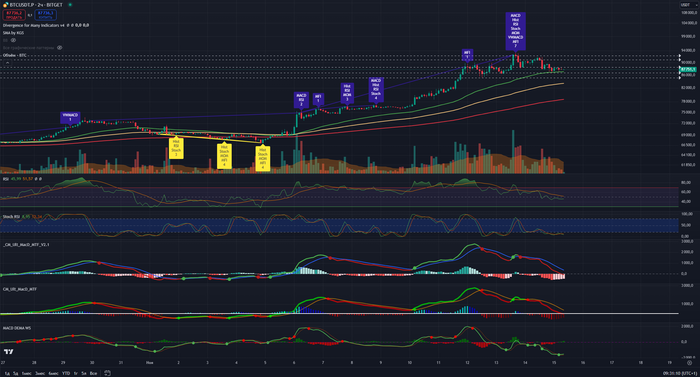The height and width of the screenshot is (377, 700).
Task: Select the 1г date range
Action: pyautogui.click(x=75, y=373)
